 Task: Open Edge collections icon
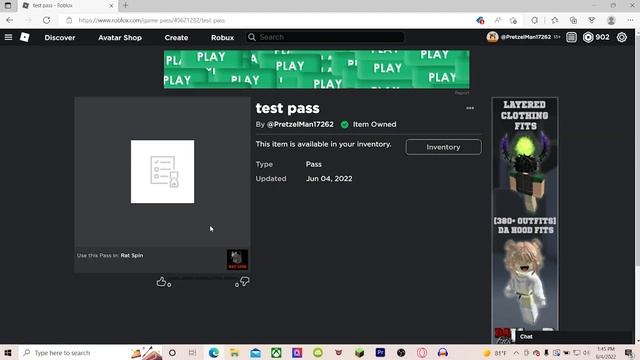pyautogui.click(x=573, y=20)
